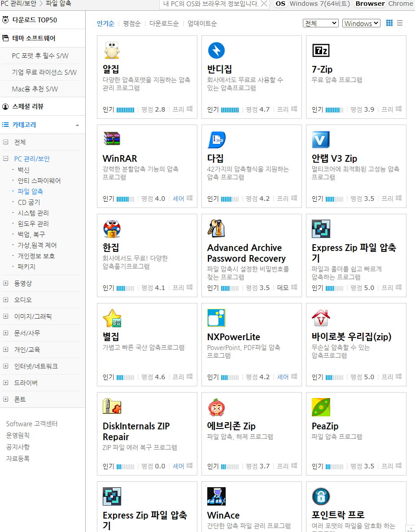Expand the 오디오 category
This screenshot has width=415, height=532.
pyautogui.click(x=5, y=299)
